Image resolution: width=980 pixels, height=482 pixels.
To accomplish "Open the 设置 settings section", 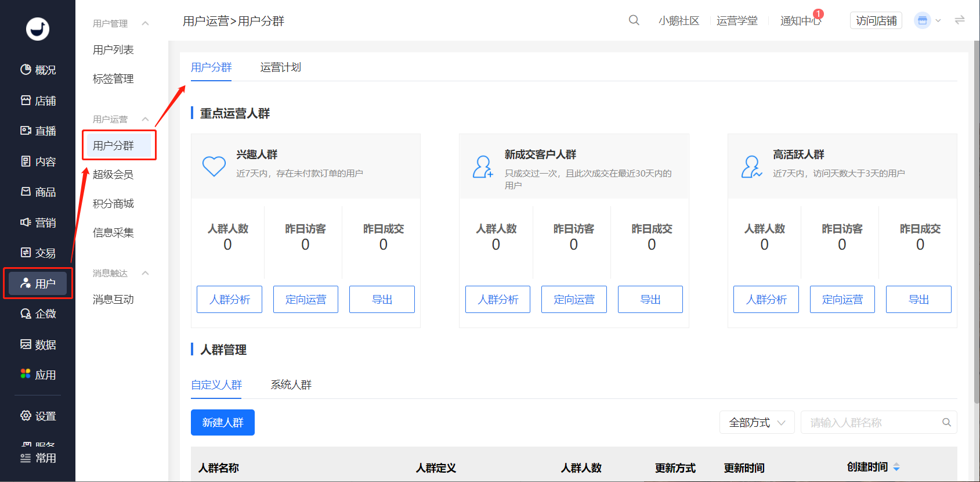I will pos(38,416).
